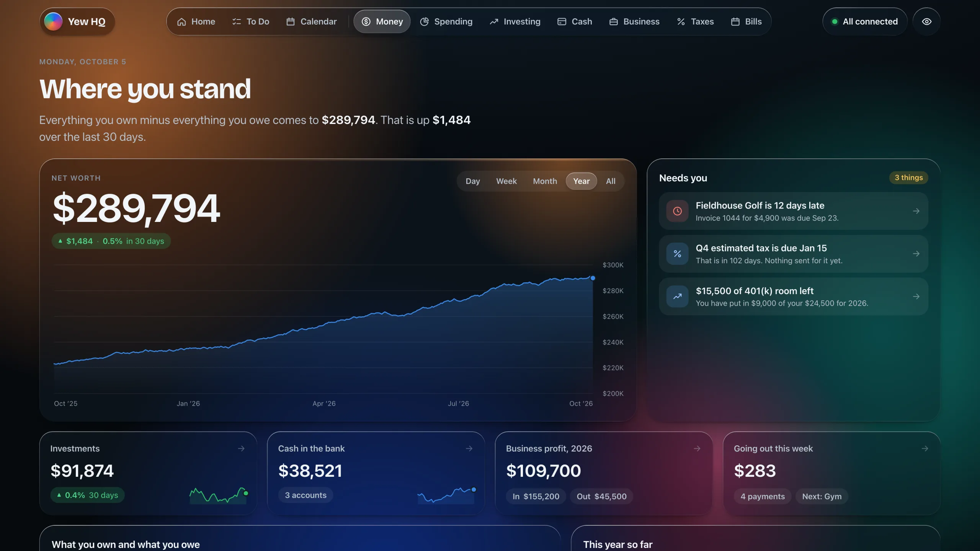Open Business profit card arrow
The image size is (980, 551).
coord(697,448)
